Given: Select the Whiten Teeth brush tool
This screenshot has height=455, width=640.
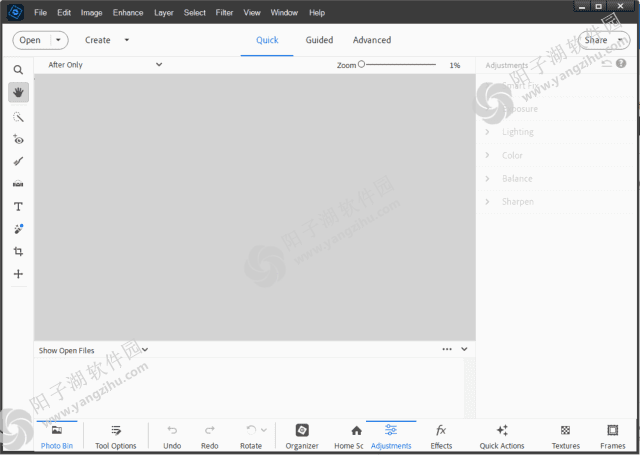Looking at the screenshot, I should click(x=18, y=162).
